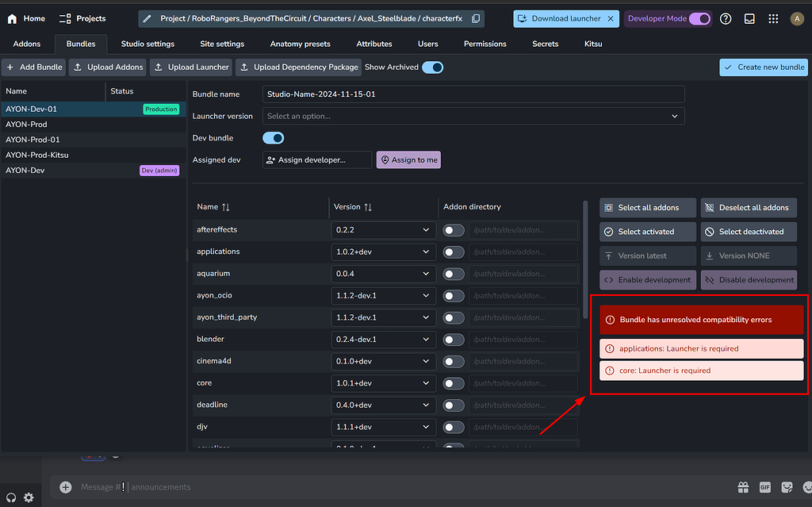Click the Create new bundle button
The height and width of the screenshot is (507, 812).
[x=763, y=67]
